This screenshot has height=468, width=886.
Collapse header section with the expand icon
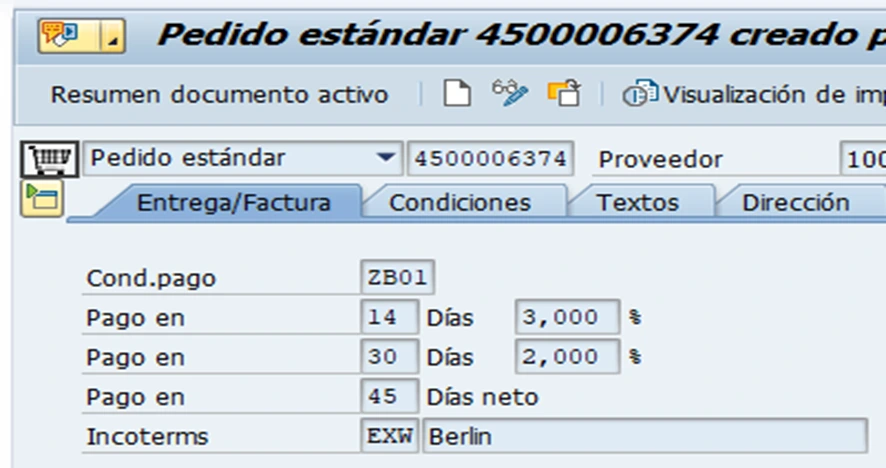(42, 199)
